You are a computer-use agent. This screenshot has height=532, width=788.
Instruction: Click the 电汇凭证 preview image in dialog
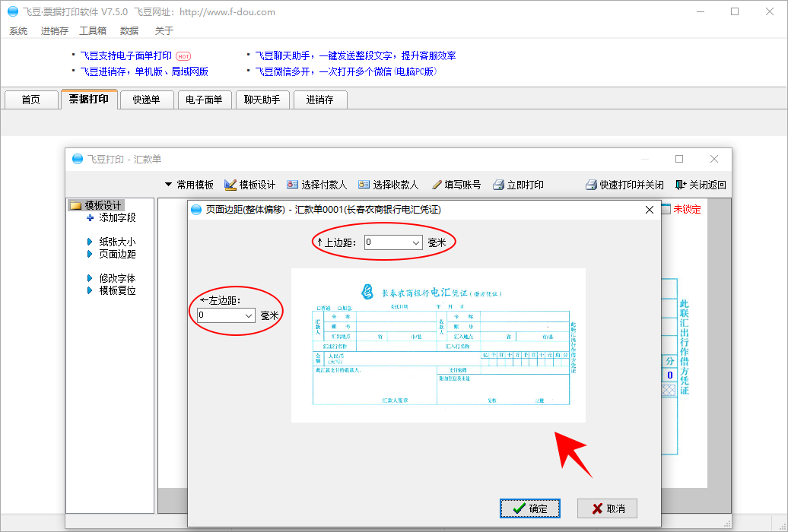click(438, 345)
